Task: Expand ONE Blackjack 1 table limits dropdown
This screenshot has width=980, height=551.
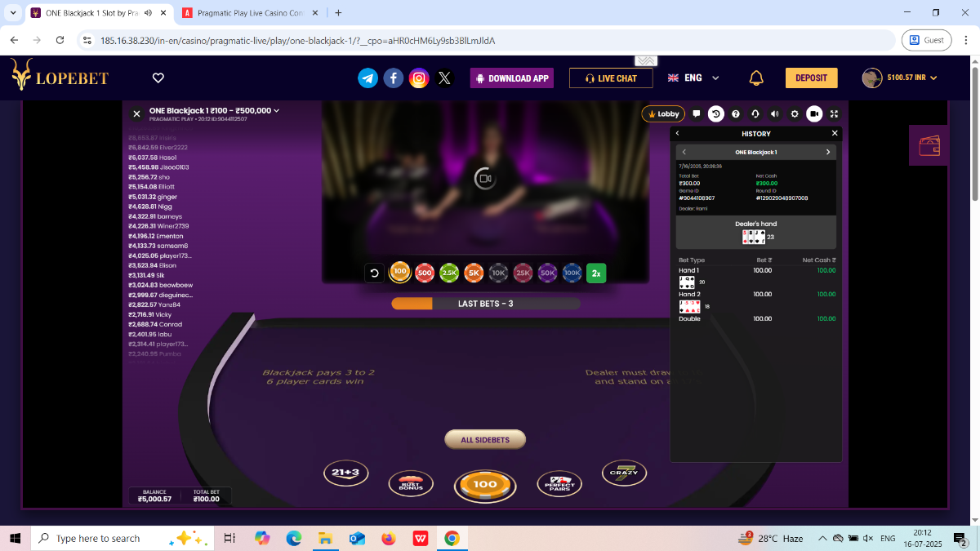Action: pos(277,111)
